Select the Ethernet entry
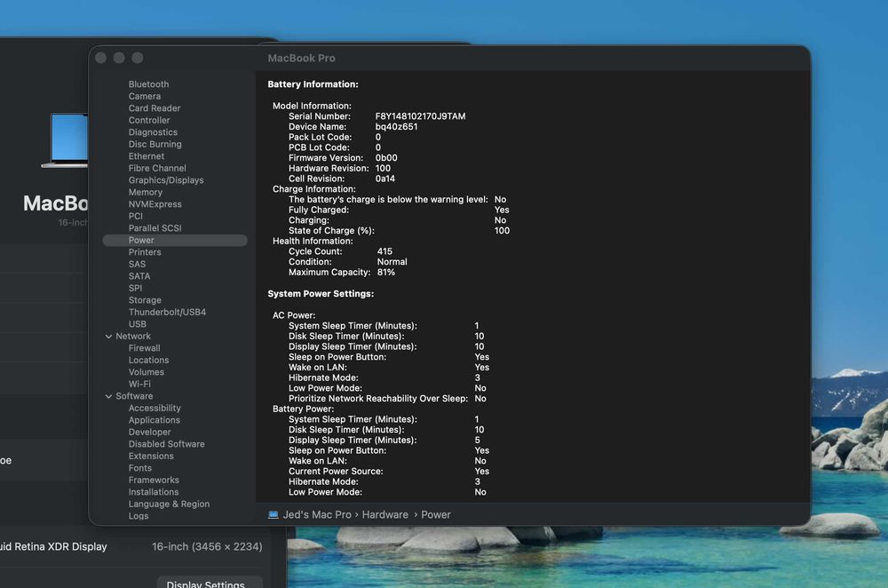The image size is (888, 588). (147, 156)
